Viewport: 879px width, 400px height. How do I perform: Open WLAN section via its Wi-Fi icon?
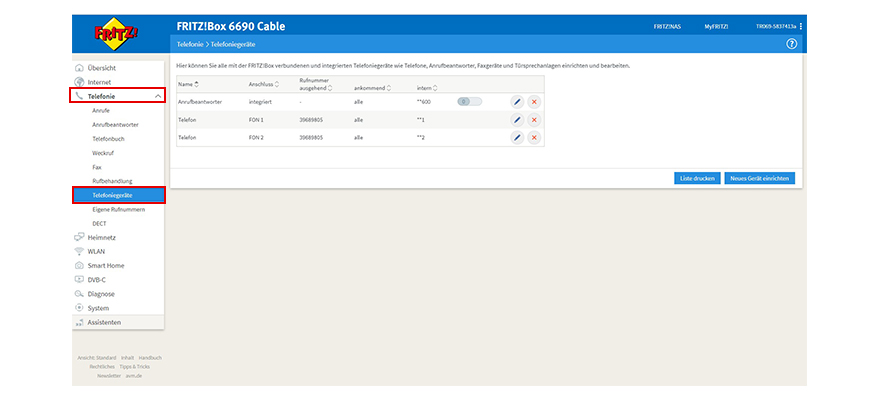(x=79, y=251)
